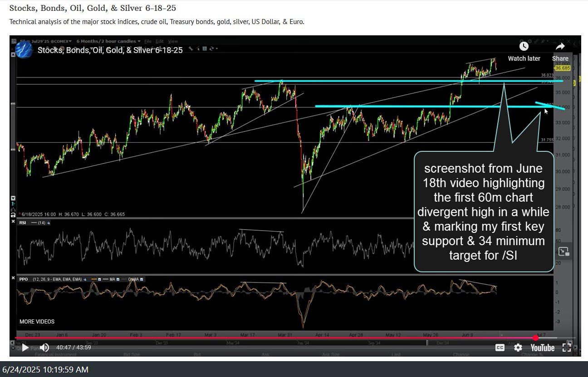This screenshot has height=377, width=588.
Task: Open the video settings gear
Action: (518, 348)
